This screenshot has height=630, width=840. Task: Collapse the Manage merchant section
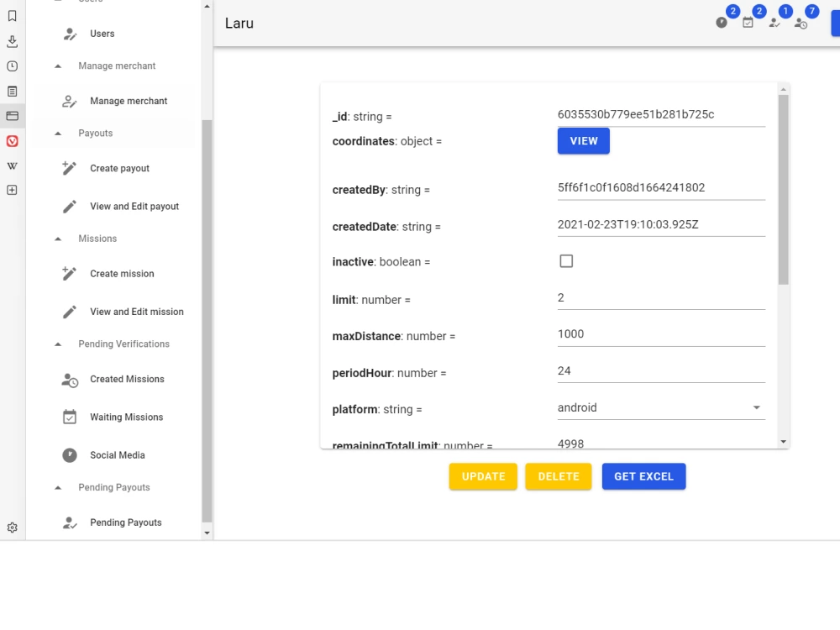pyautogui.click(x=59, y=66)
